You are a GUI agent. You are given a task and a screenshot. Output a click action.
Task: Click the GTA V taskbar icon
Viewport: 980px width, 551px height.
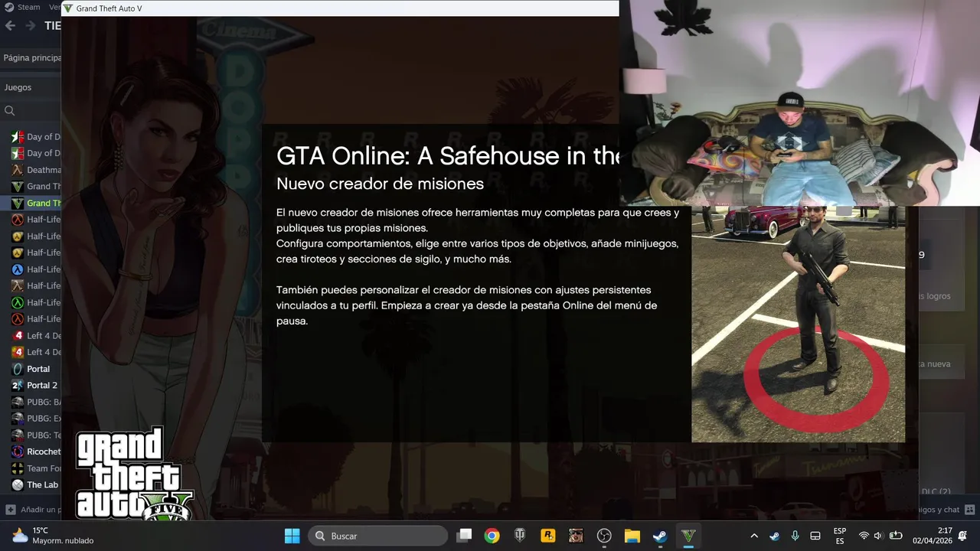coord(688,536)
